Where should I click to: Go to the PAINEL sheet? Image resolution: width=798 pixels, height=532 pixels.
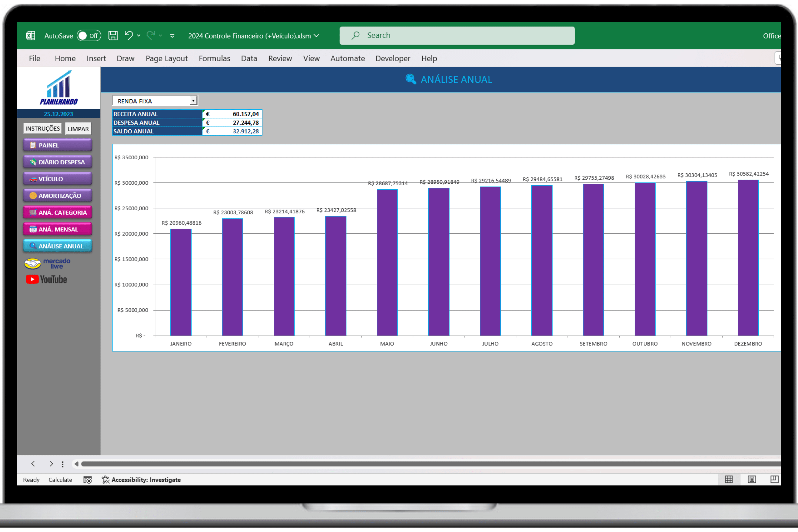[58, 145]
